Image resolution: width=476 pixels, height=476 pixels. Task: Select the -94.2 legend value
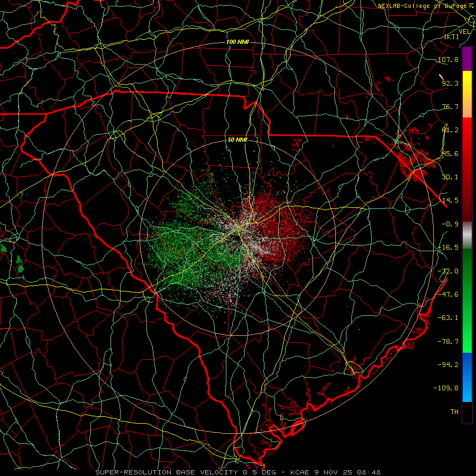pos(448,364)
